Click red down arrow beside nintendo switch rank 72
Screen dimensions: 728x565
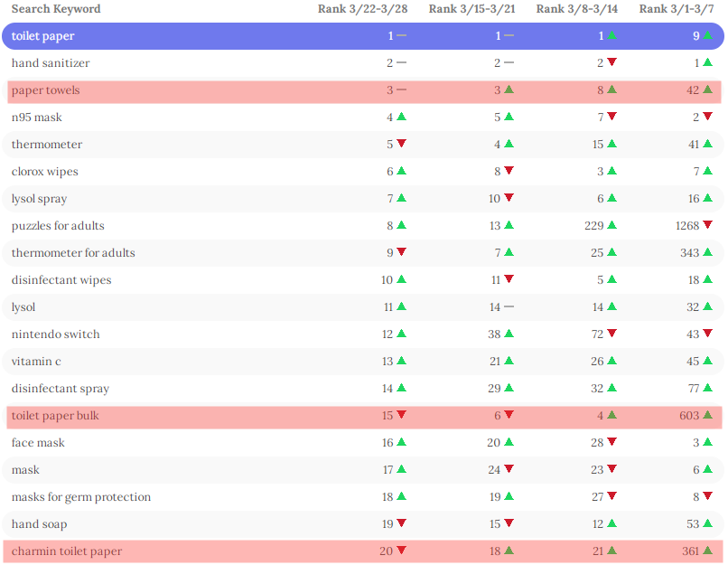click(x=611, y=334)
